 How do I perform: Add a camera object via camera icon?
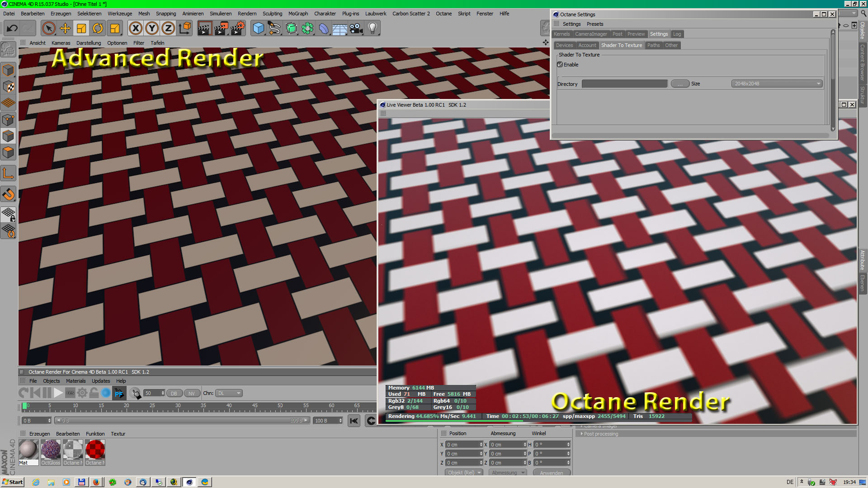click(356, 28)
